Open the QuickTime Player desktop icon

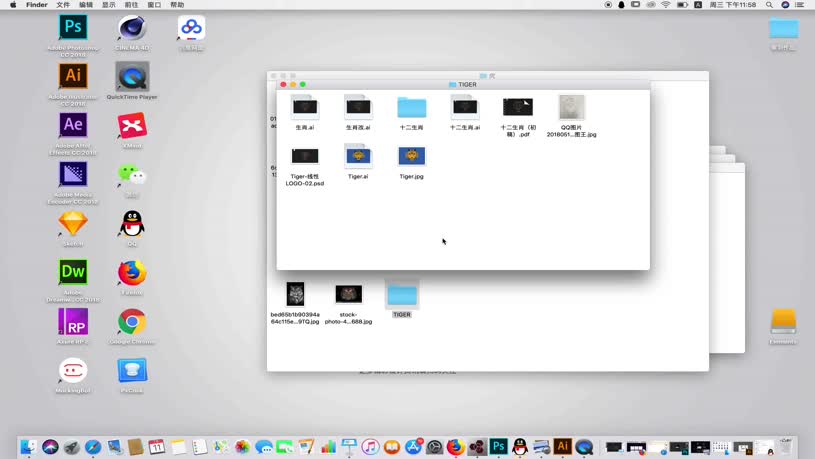tap(132, 76)
